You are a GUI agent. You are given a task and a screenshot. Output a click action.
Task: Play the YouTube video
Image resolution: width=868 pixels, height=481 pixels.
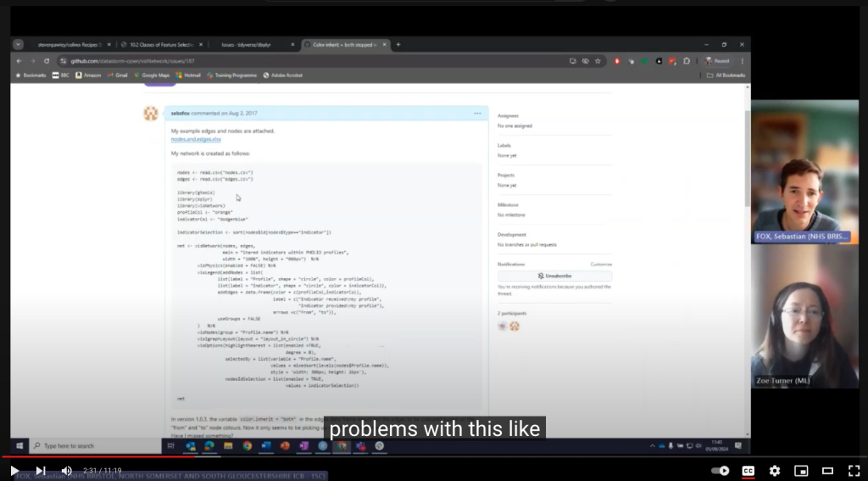click(x=14, y=471)
